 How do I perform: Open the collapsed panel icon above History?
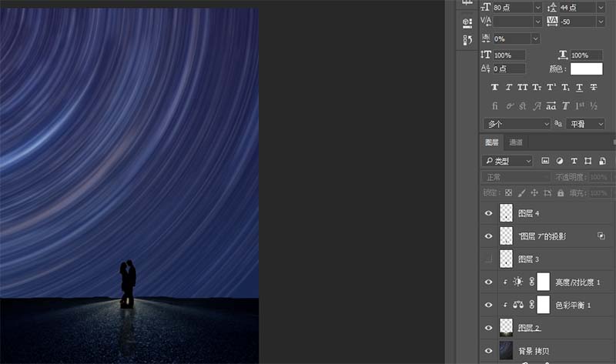click(x=467, y=23)
